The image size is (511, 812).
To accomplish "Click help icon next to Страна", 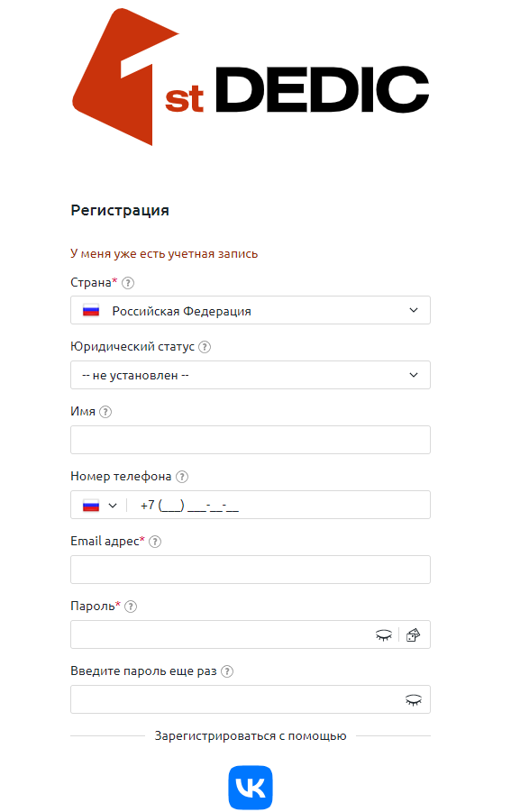I will tap(128, 283).
